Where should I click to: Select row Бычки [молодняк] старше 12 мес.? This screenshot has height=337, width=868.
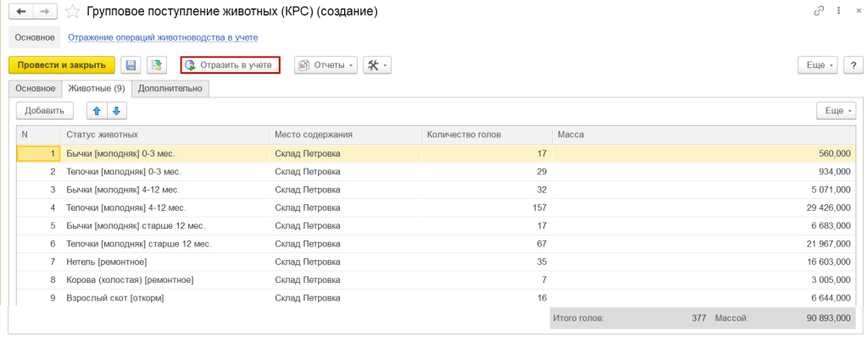437,226
